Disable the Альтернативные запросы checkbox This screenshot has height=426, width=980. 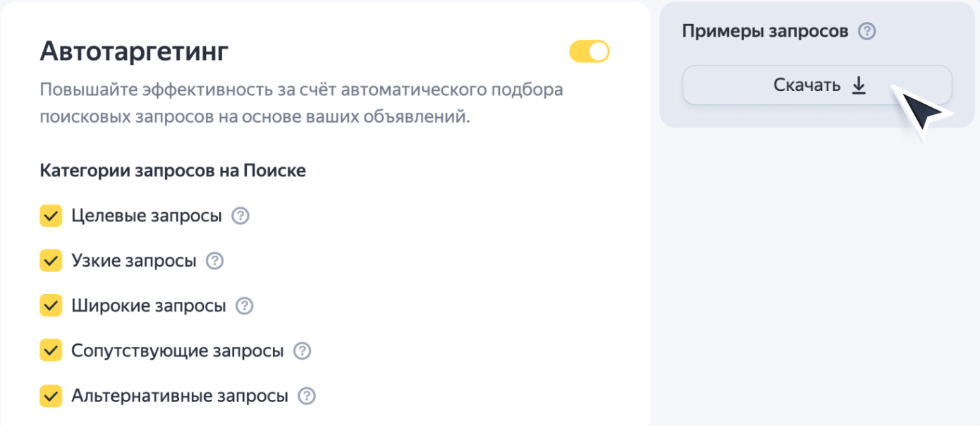click(x=51, y=396)
